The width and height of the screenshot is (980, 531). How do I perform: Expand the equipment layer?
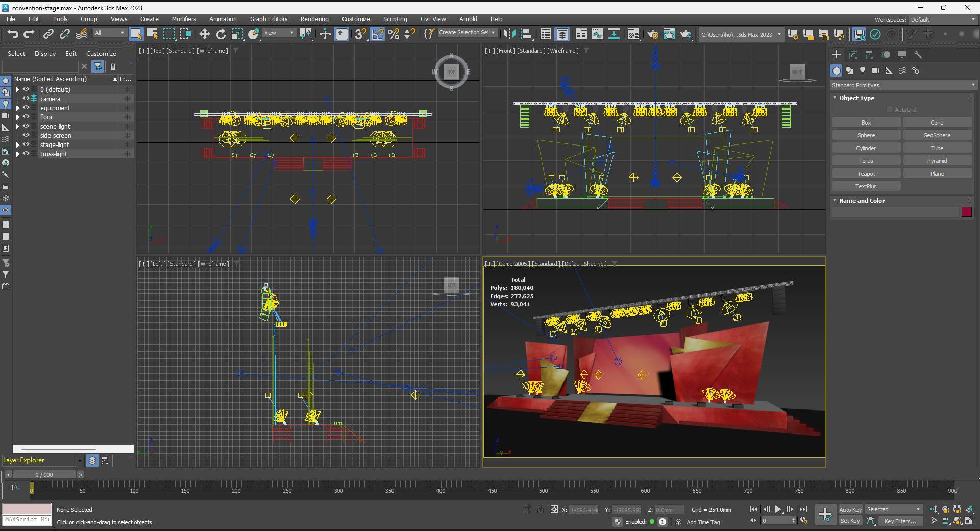18,108
